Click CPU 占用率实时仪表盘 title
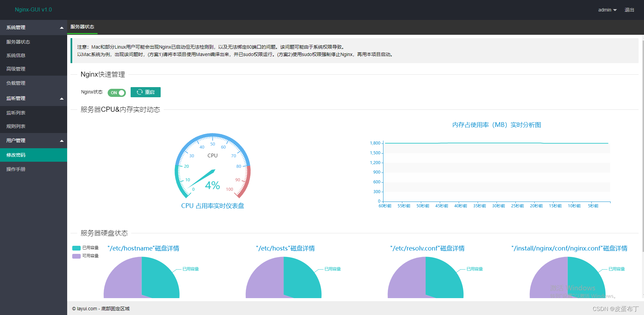The height and width of the screenshot is (315, 644). coord(213,206)
